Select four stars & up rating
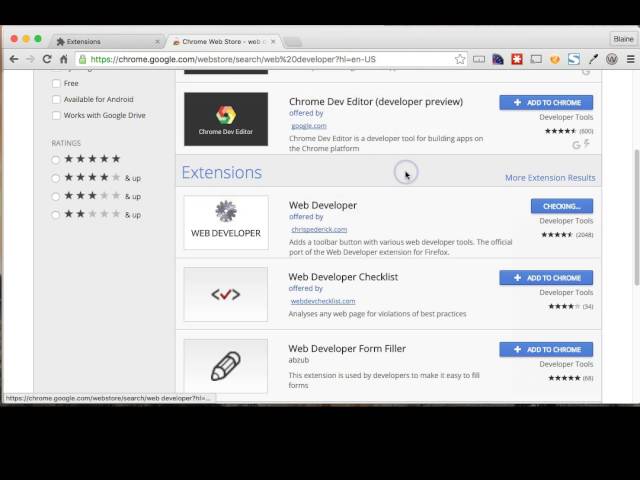Image resolution: width=640 pixels, height=480 pixels. tap(56, 178)
